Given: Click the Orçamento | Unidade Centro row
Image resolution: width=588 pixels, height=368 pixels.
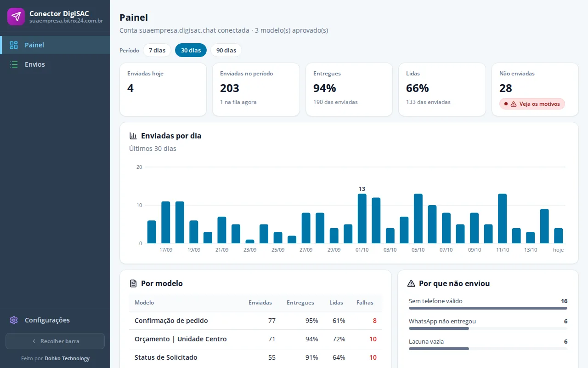Looking at the screenshot, I should 255,339.
